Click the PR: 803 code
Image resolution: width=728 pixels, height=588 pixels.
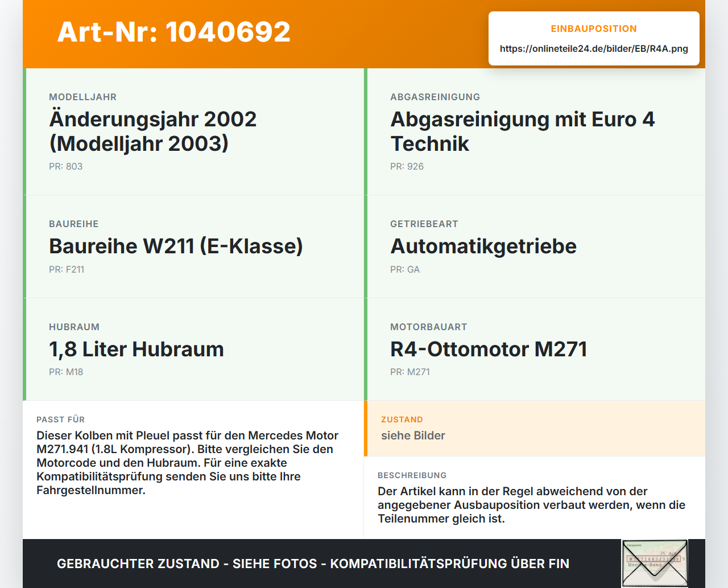[66, 166]
